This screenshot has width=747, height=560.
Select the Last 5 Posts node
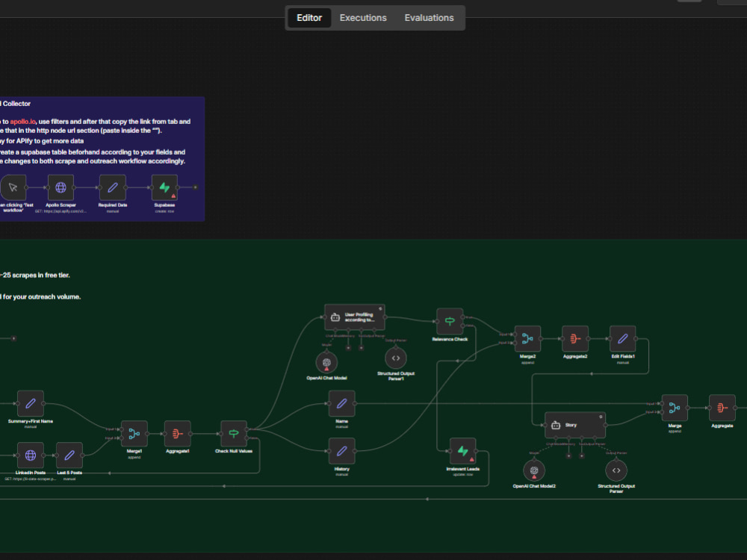(x=69, y=455)
